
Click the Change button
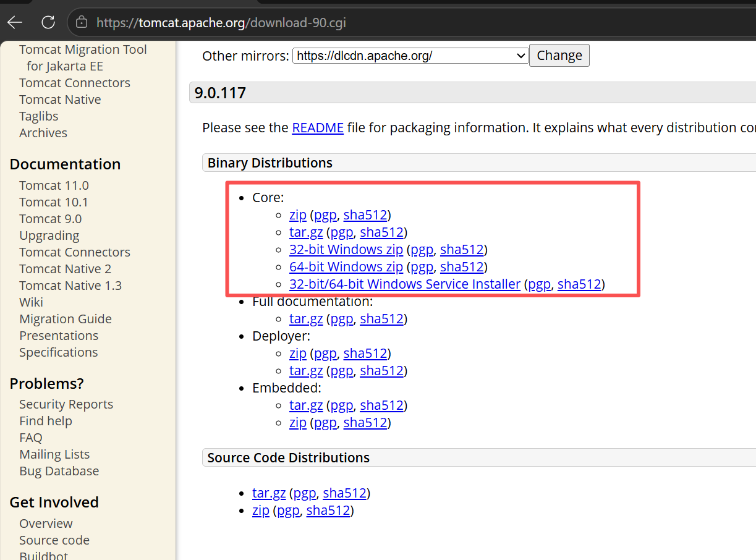tap(559, 56)
